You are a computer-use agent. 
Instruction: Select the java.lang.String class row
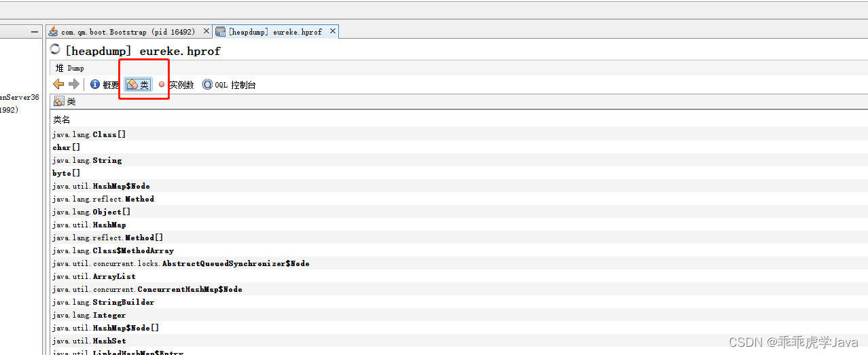[x=87, y=161]
